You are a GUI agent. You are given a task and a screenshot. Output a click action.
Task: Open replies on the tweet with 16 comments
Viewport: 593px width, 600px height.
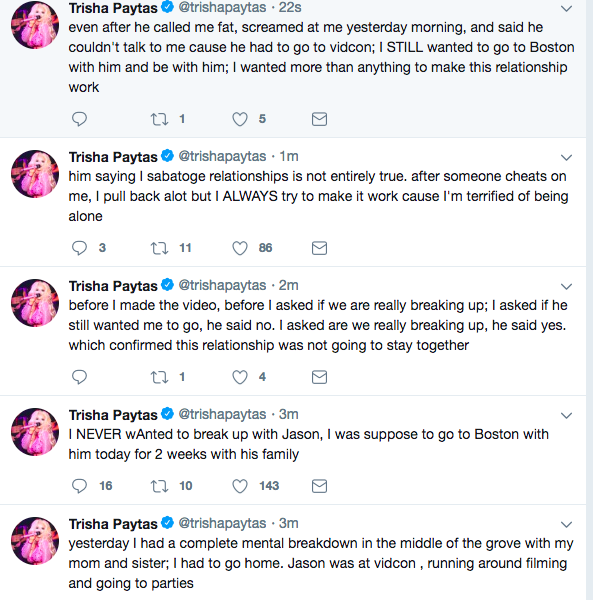(x=80, y=486)
